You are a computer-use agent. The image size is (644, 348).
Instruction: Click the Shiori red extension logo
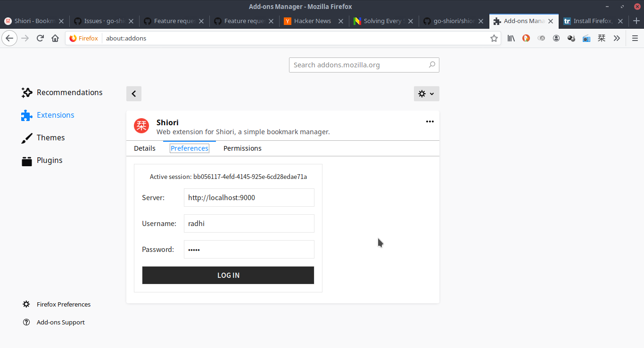coord(141,125)
